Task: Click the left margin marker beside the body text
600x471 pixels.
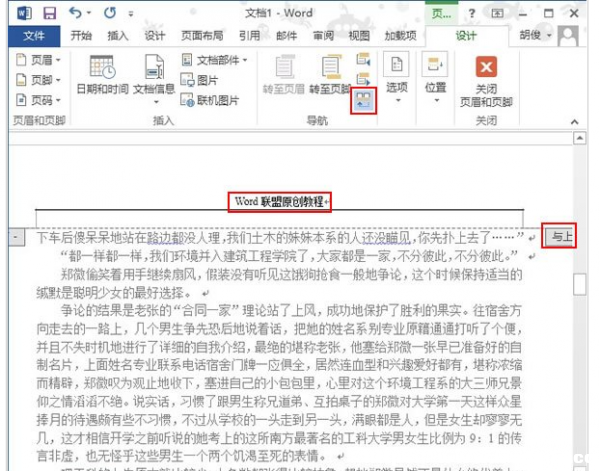Action: pos(16,237)
